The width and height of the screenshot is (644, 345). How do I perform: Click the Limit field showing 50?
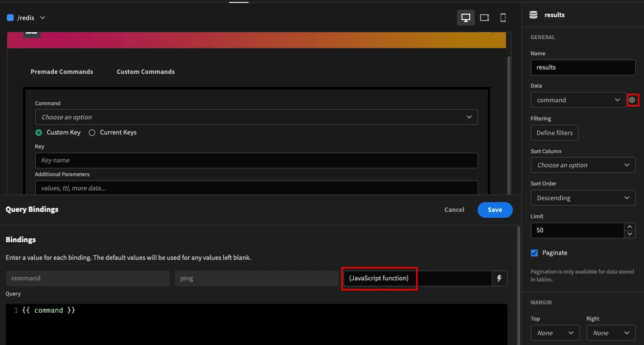[577, 230]
